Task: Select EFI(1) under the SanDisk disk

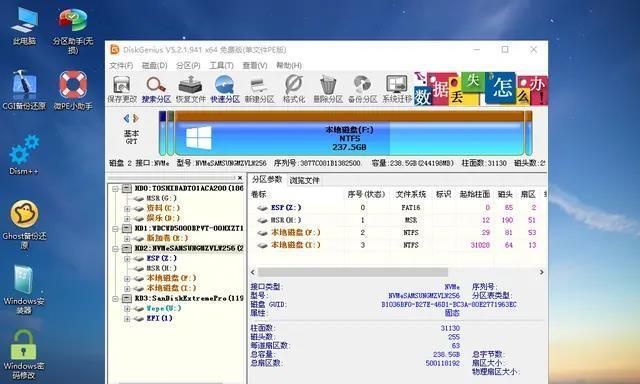Action: point(160,318)
